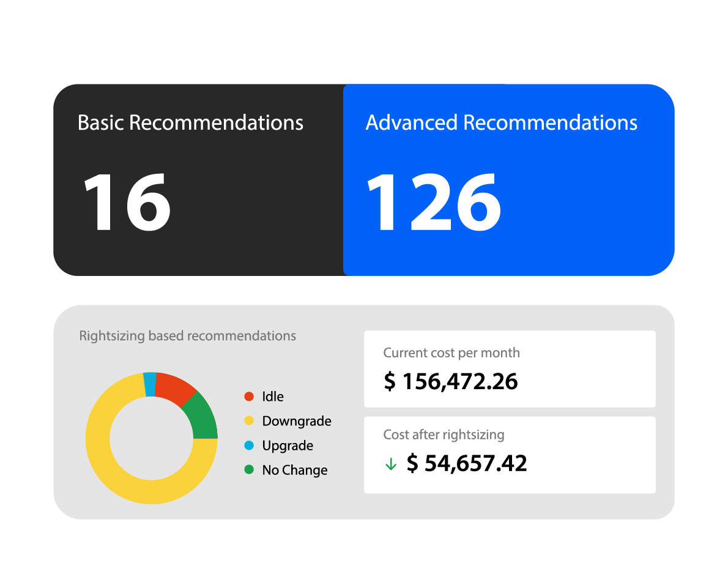Toggle the Downgrade legend label

pyautogui.click(x=297, y=421)
